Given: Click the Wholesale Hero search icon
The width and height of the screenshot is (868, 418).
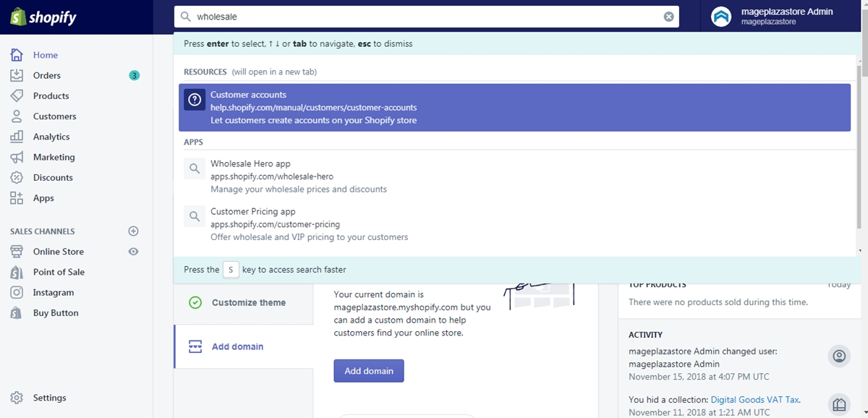Looking at the screenshot, I should pyautogui.click(x=195, y=169).
